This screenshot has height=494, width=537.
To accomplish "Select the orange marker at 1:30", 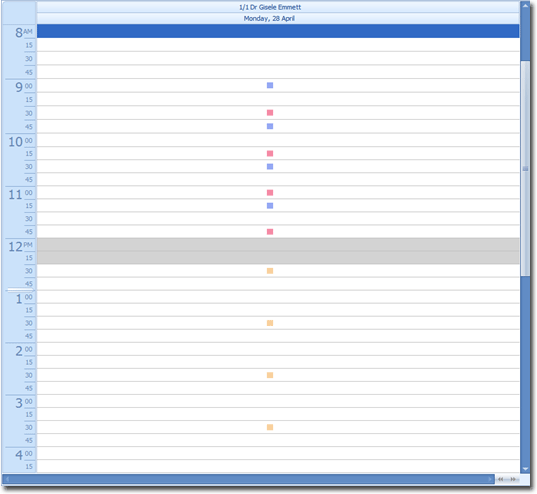I will [x=270, y=323].
